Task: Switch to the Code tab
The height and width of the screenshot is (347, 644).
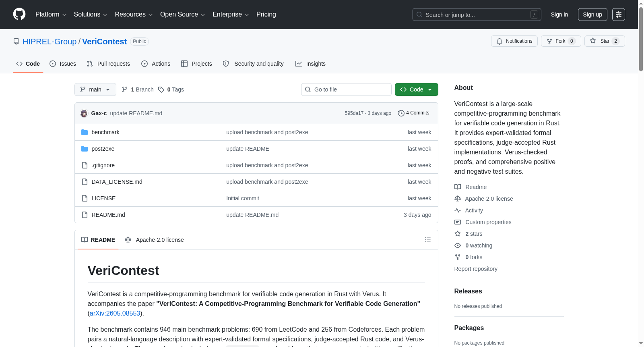Action: coord(28,64)
